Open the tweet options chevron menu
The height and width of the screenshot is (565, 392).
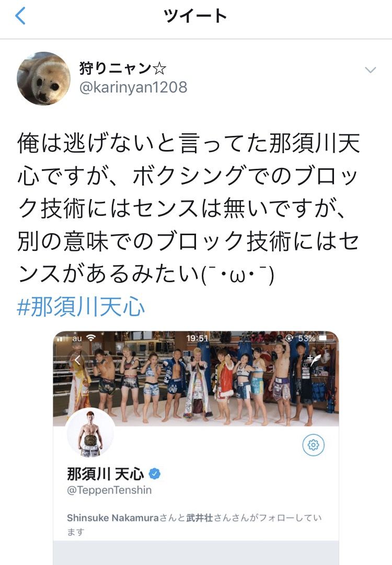point(371,70)
